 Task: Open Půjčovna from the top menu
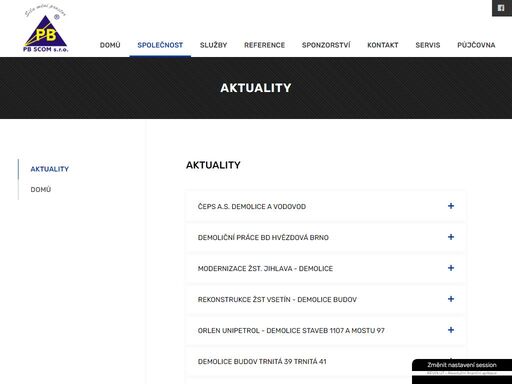pos(476,45)
